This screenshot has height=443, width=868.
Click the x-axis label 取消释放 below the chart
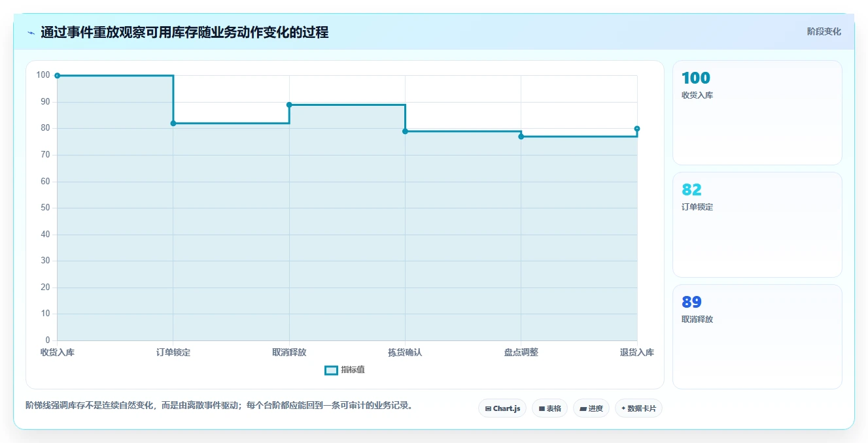pyautogui.click(x=289, y=352)
